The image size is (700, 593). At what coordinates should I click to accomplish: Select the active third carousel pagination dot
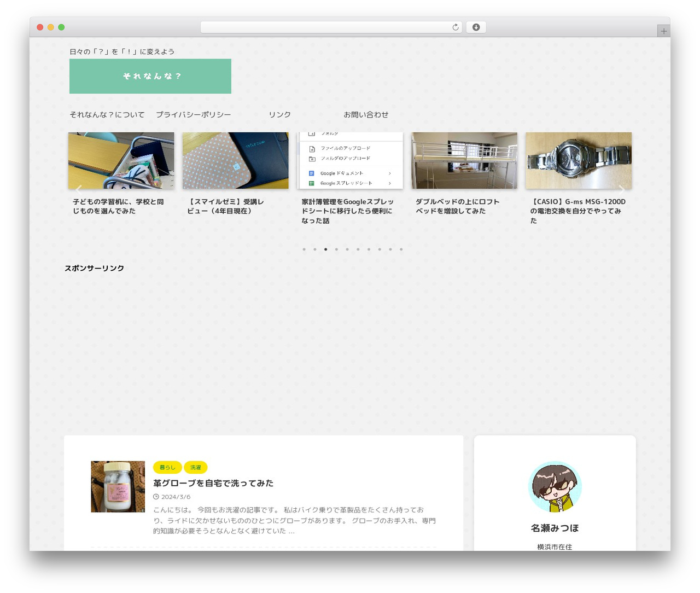(x=326, y=249)
